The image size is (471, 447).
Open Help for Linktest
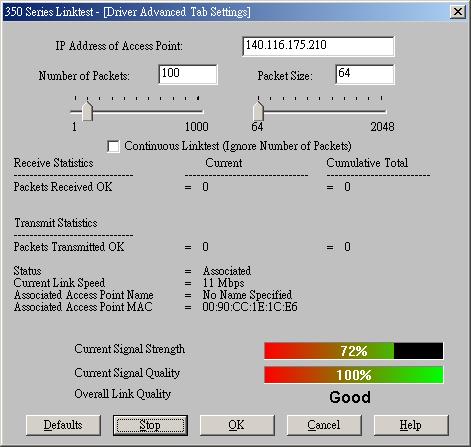411,425
